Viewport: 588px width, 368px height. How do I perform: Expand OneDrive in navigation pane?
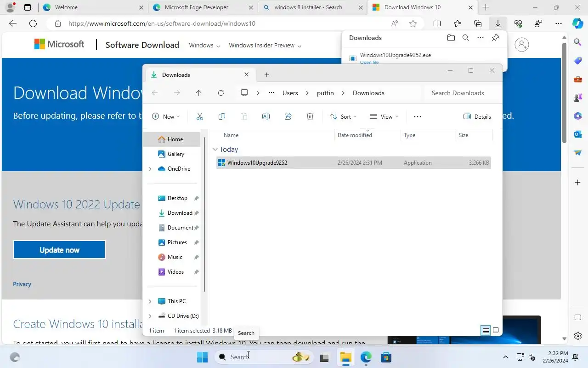[x=150, y=169]
